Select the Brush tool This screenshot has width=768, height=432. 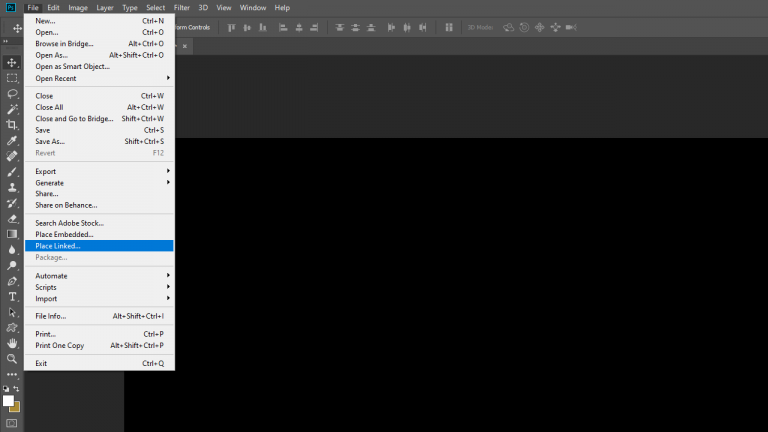[12, 172]
